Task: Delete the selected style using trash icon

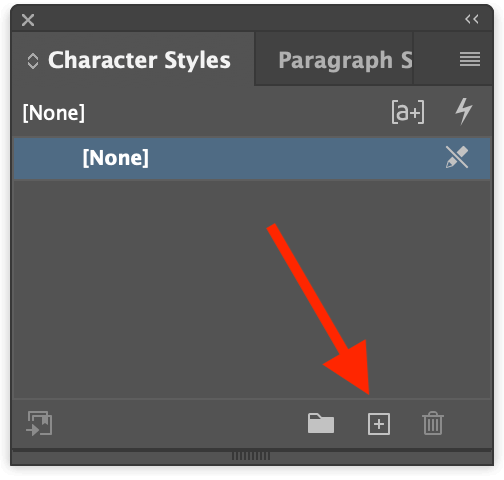Action: tap(433, 423)
